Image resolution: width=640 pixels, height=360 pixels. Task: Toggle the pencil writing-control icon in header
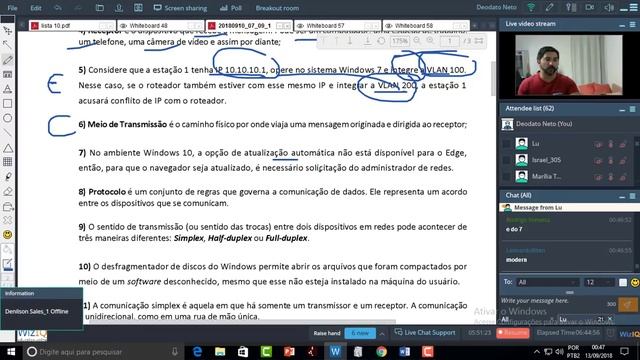549,7
